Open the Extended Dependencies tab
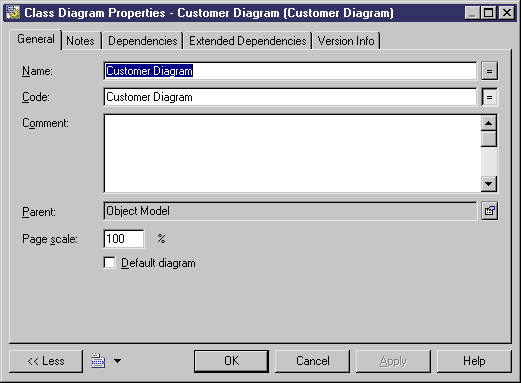The height and width of the screenshot is (383, 521). tap(248, 41)
